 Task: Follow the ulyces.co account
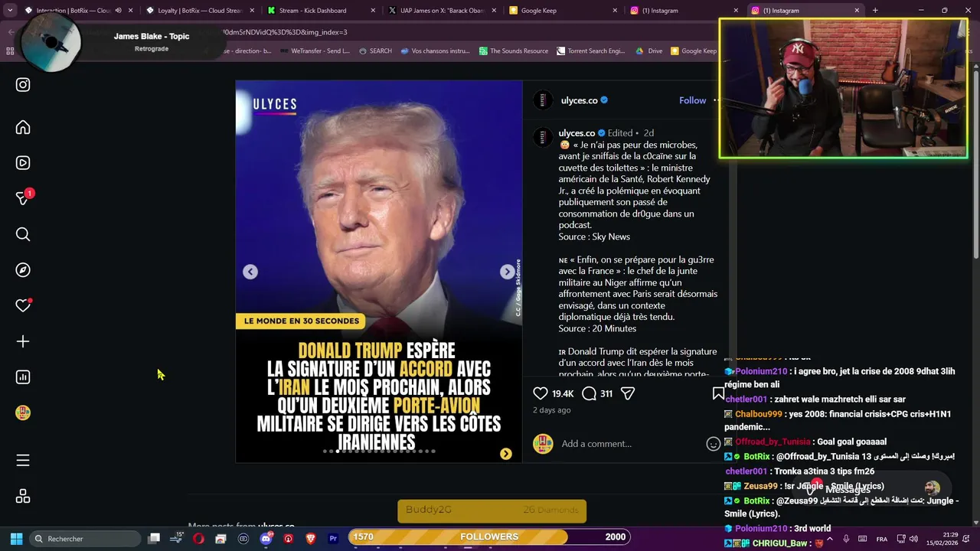pyautogui.click(x=692, y=100)
